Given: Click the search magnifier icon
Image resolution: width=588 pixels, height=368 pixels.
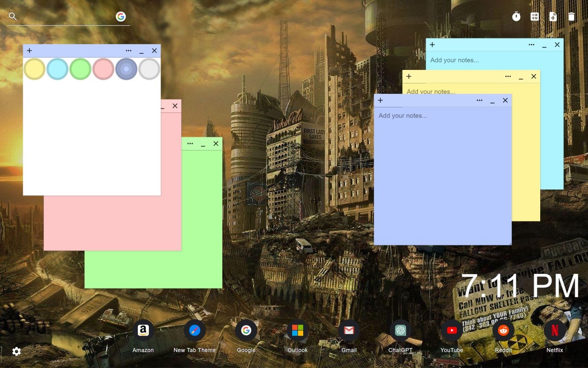Looking at the screenshot, I should (13, 17).
